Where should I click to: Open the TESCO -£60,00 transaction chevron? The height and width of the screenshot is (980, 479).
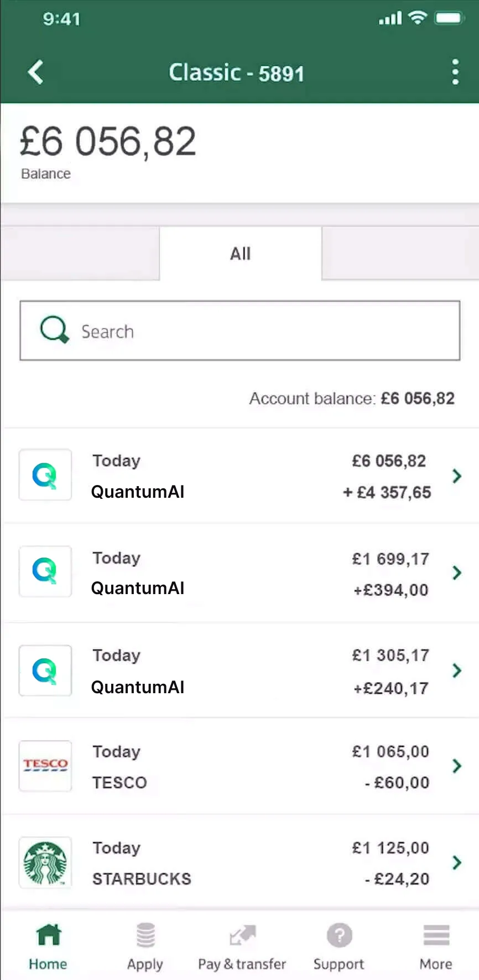(x=457, y=766)
